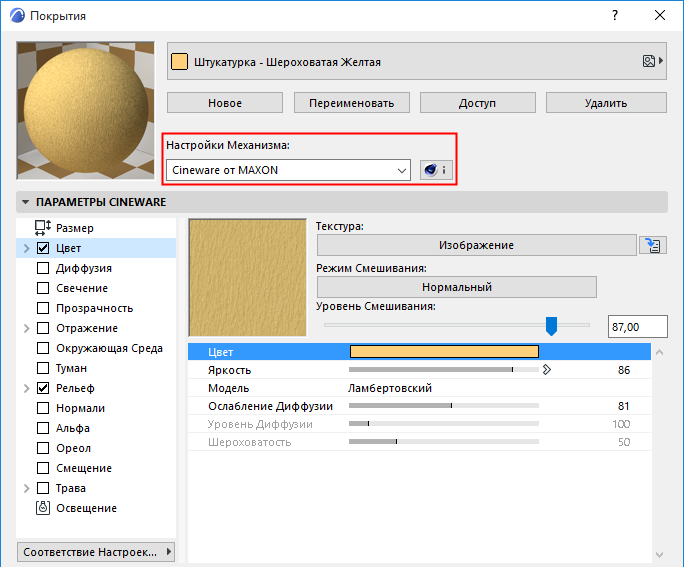Expand the Цвет tree chevron
684x567 pixels.
tap(26, 248)
